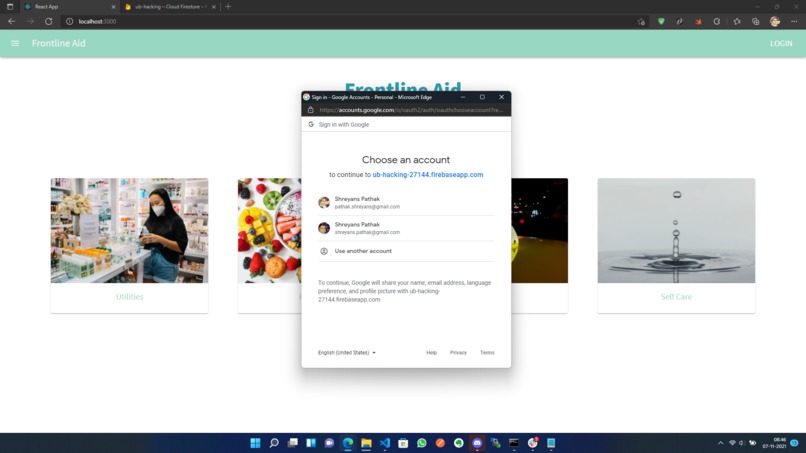Open Discord from the taskbar

(478, 443)
